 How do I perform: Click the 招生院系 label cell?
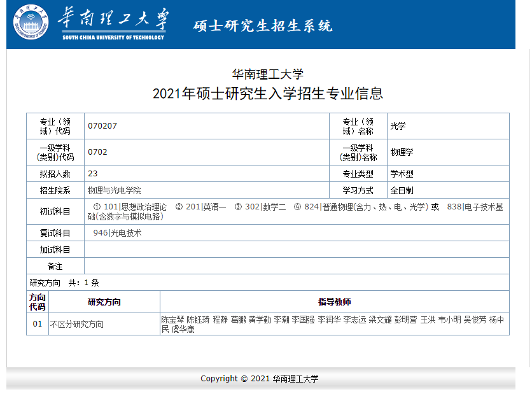(x=55, y=190)
